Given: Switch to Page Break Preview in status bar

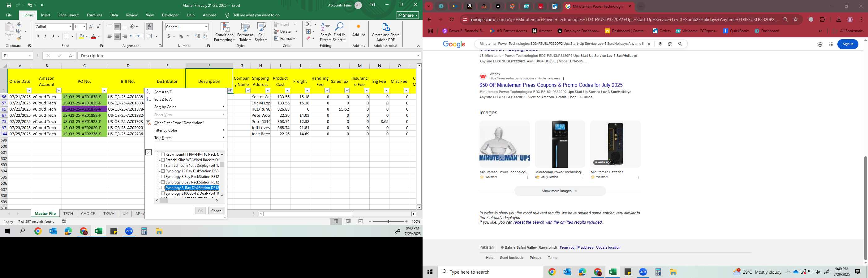Looking at the screenshot, I should click(x=361, y=221).
